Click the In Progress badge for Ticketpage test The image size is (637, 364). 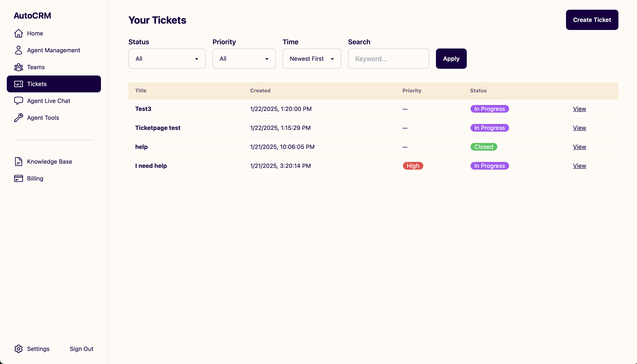click(x=489, y=128)
